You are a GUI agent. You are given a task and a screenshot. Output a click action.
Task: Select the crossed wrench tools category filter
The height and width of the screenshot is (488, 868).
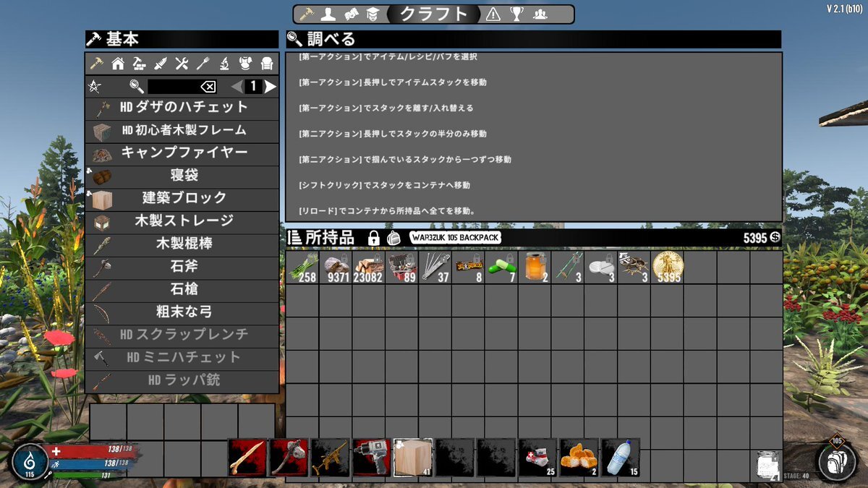tap(182, 64)
